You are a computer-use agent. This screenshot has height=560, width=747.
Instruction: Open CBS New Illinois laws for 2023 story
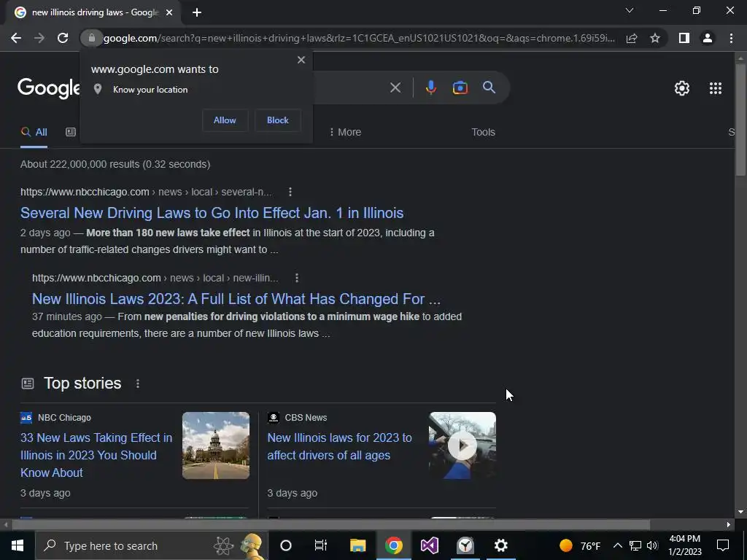pyautogui.click(x=340, y=447)
